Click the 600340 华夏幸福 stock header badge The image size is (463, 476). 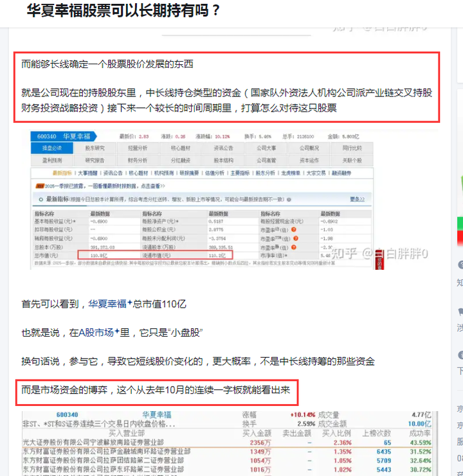click(x=64, y=136)
